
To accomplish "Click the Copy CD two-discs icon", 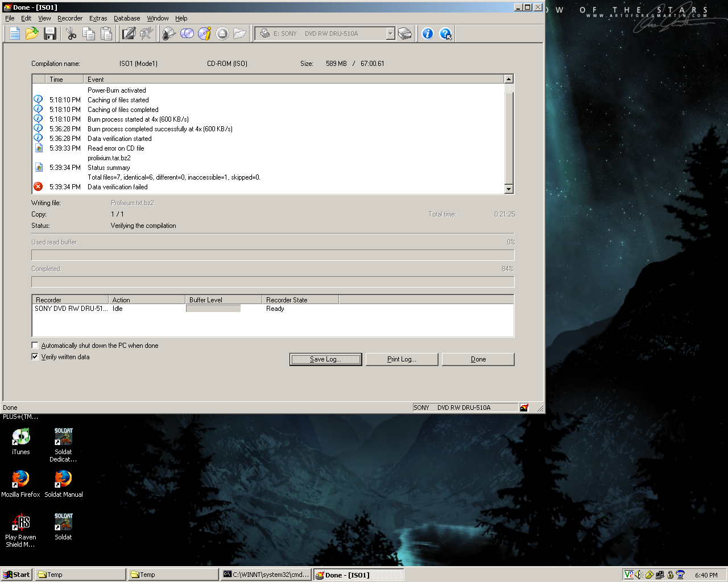I will [187, 34].
